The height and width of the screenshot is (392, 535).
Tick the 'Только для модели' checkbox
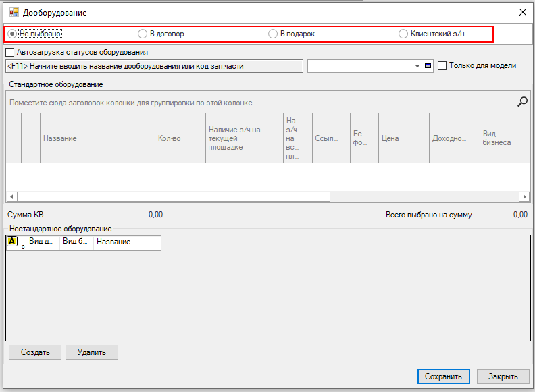click(442, 66)
